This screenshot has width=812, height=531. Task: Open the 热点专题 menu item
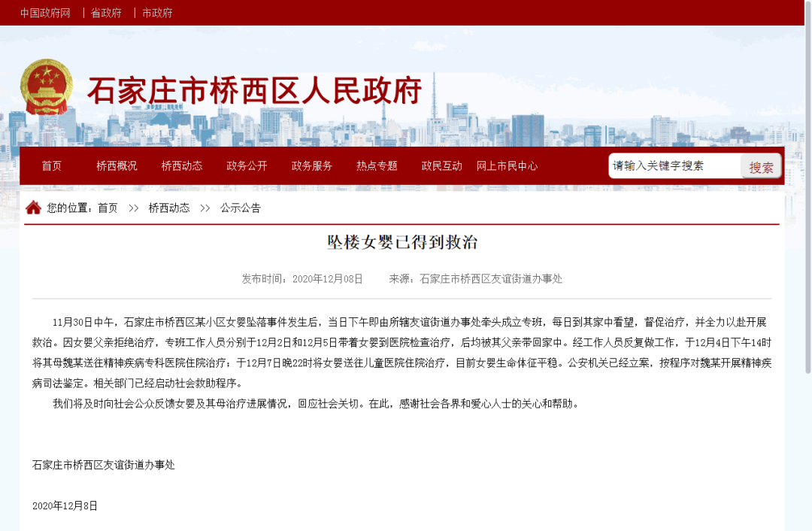pyautogui.click(x=377, y=165)
